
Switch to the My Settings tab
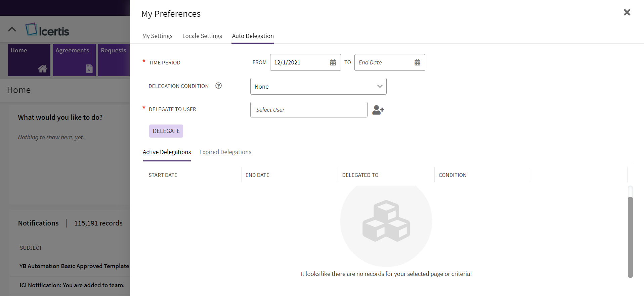(157, 36)
